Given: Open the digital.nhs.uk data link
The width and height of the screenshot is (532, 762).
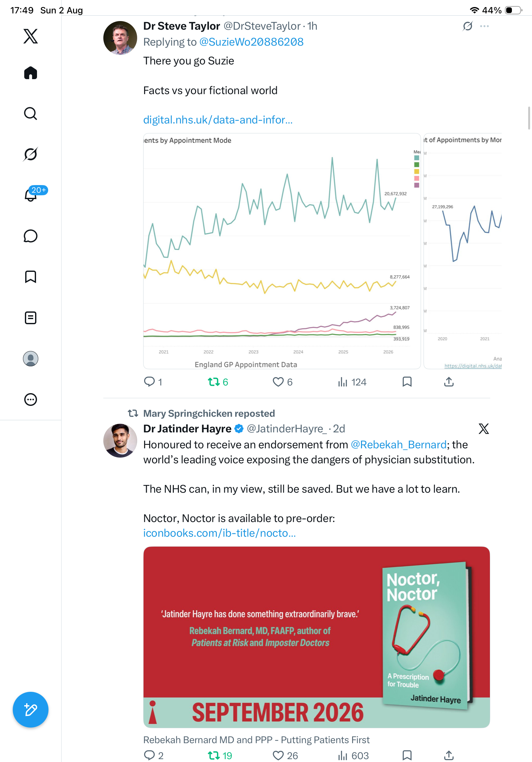Looking at the screenshot, I should click(218, 120).
